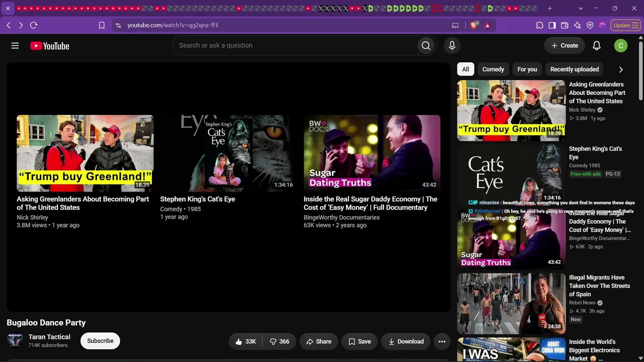The height and width of the screenshot is (362, 644).
Task: Toggle the browser sidebar panel icon
Action: (x=552, y=25)
